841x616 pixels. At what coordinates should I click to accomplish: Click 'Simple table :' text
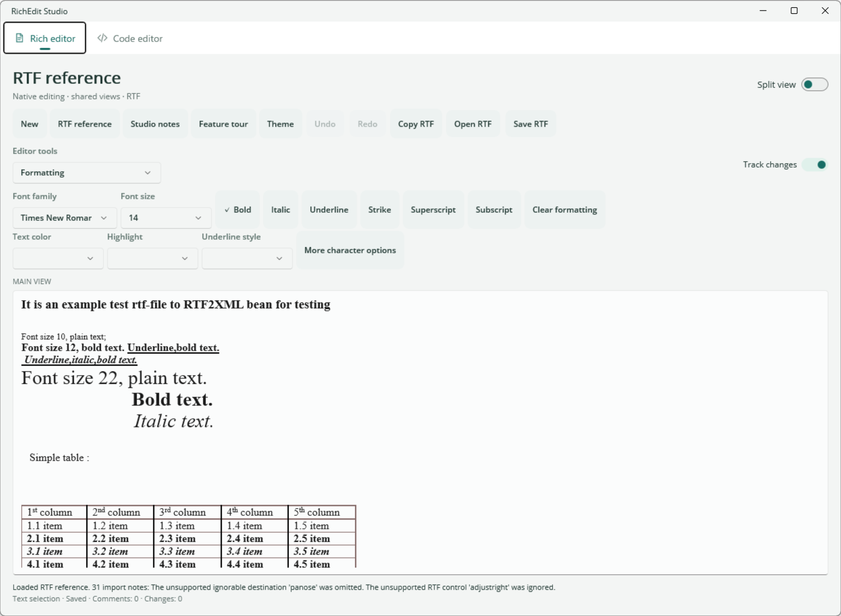(x=59, y=458)
